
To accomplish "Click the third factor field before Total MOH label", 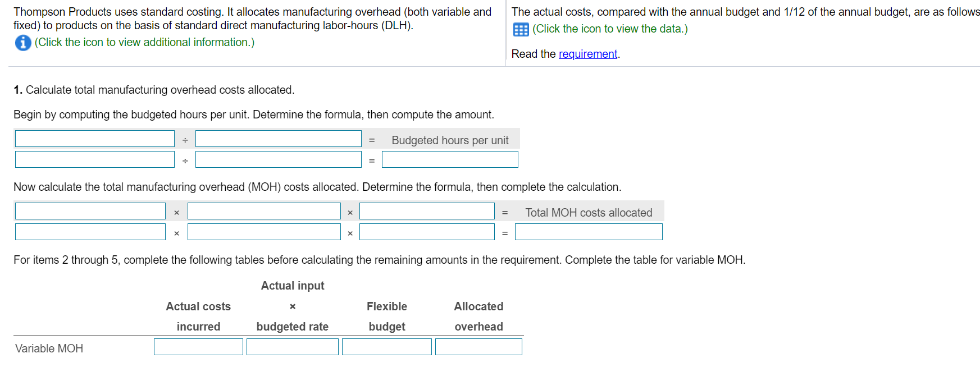I will click(x=427, y=210).
